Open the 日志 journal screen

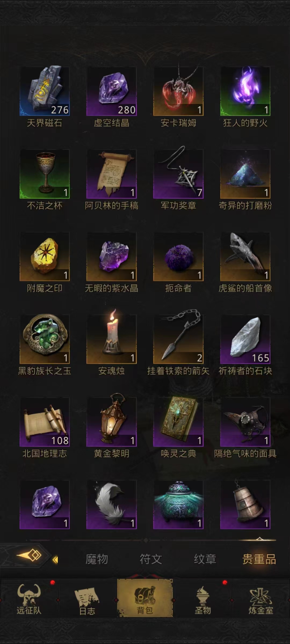pos(87,599)
